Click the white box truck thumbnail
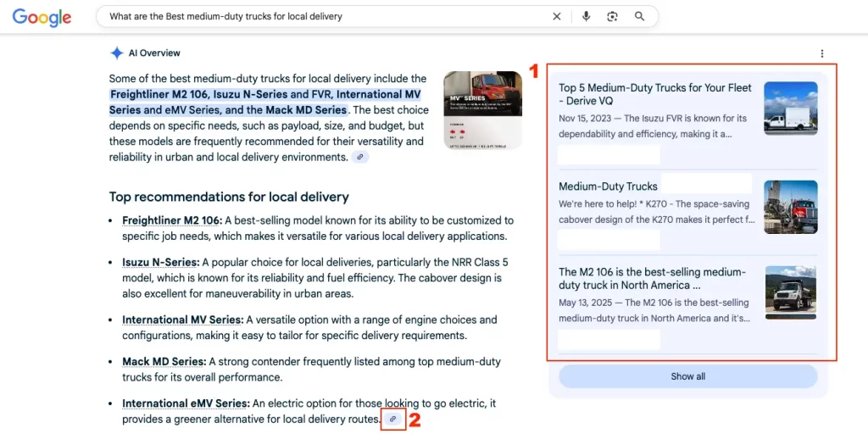Image resolution: width=868 pixels, height=445 pixels. click(790, 108)
